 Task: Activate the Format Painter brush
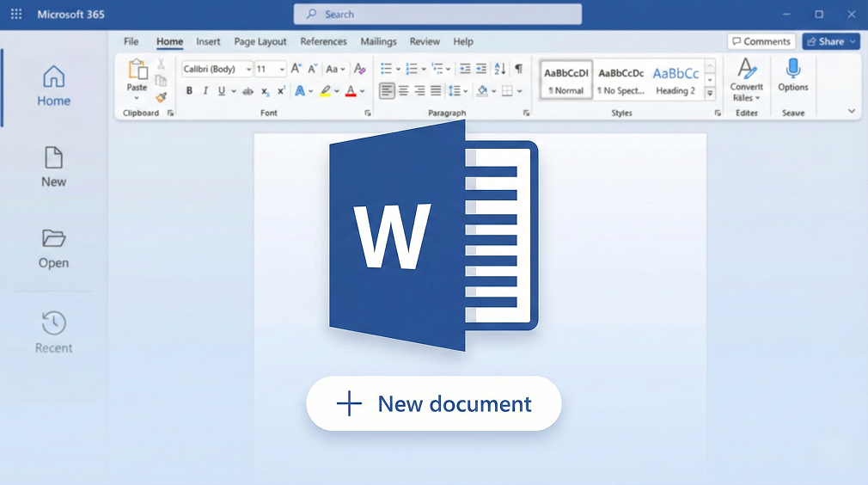point(161,97)
